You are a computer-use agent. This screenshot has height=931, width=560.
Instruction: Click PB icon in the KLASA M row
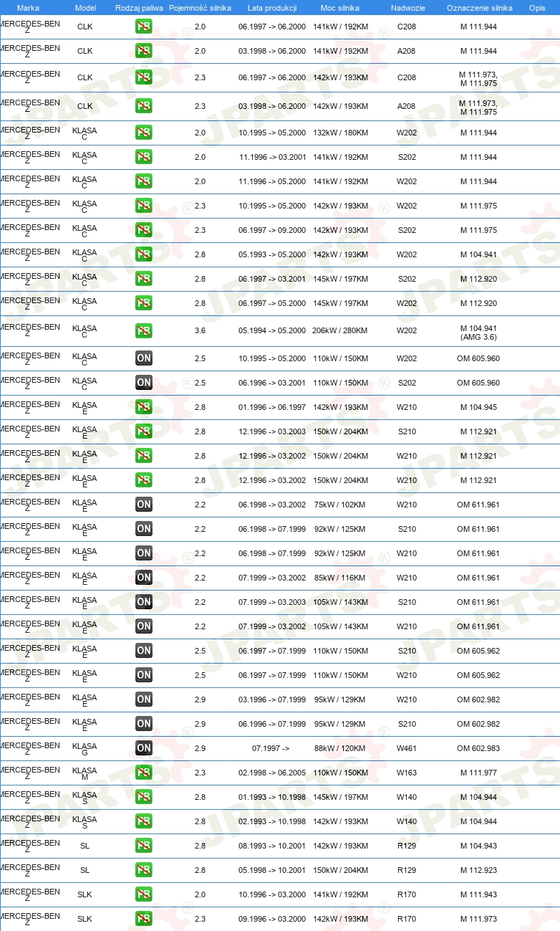143,773
